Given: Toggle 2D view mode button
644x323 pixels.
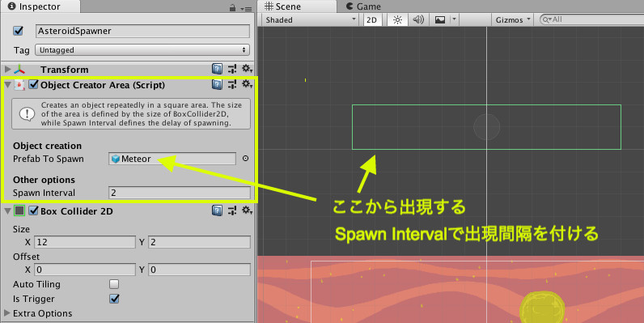Looking at the screenshot, I should (371, 19).
